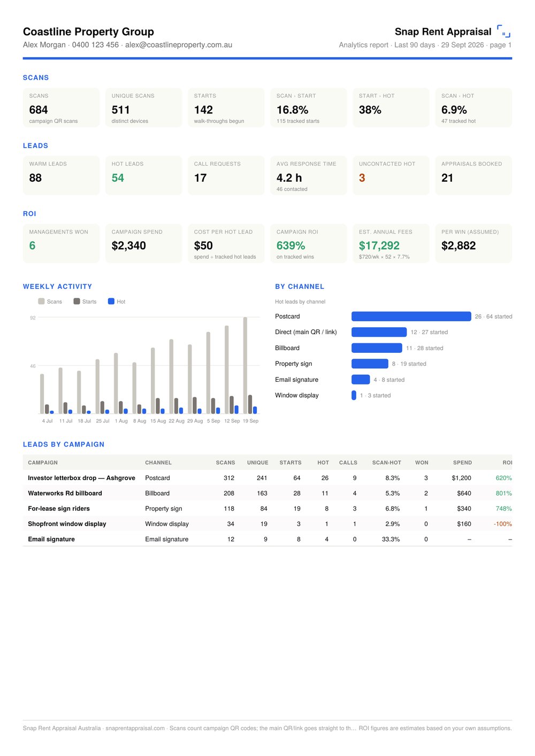Click the ROI value 801%
This screenshot has height=756, width=535.
[503, 493]
